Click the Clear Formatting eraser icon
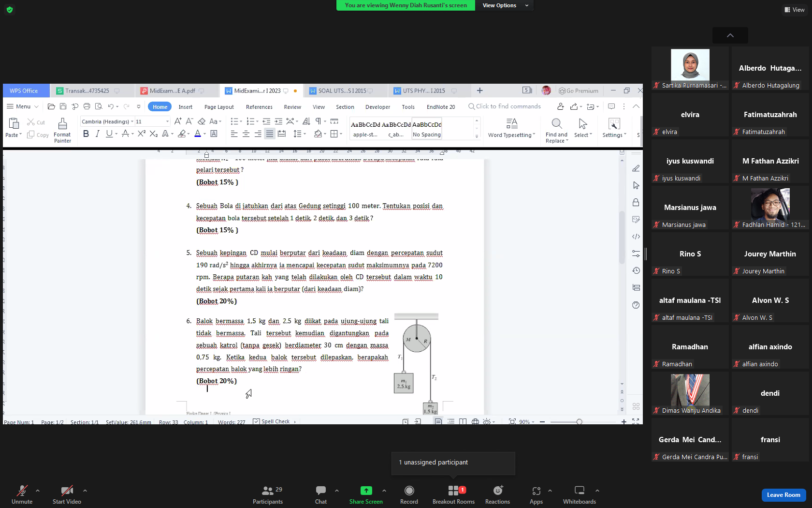The height and width of the screenshot is (508, 812). click(x=202, y=121)
